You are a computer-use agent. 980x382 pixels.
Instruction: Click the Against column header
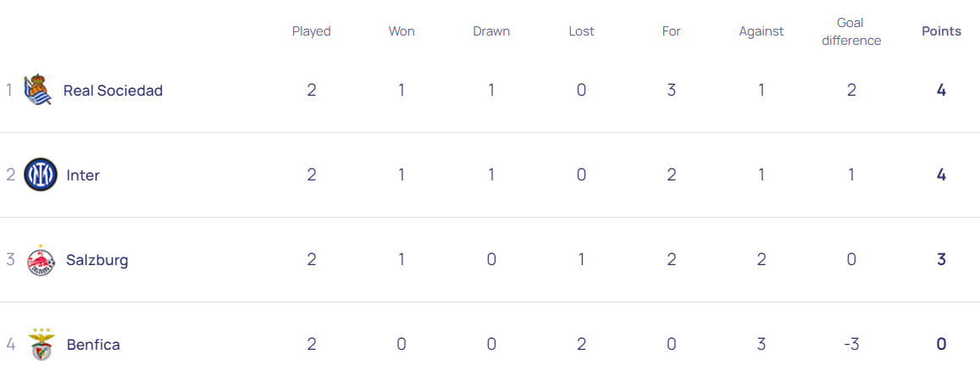(x=761, y=31)
